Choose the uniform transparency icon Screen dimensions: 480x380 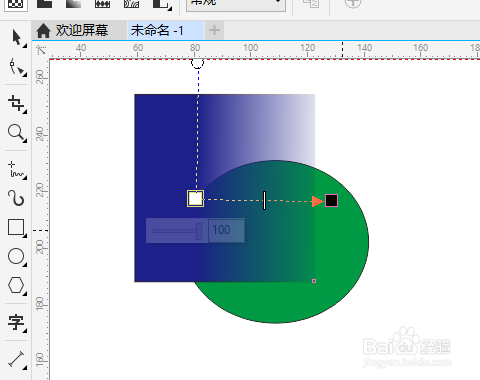(44, 3)
